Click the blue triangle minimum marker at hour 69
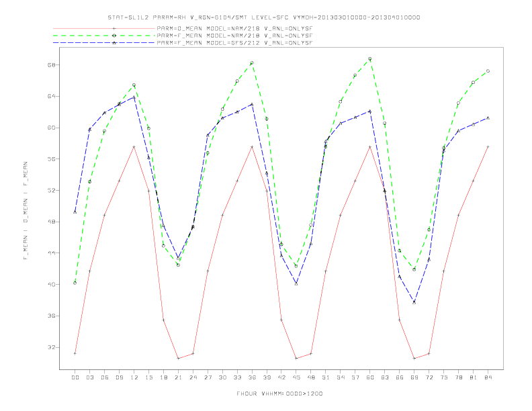The image size is (532, 411). tap(414, 302)
